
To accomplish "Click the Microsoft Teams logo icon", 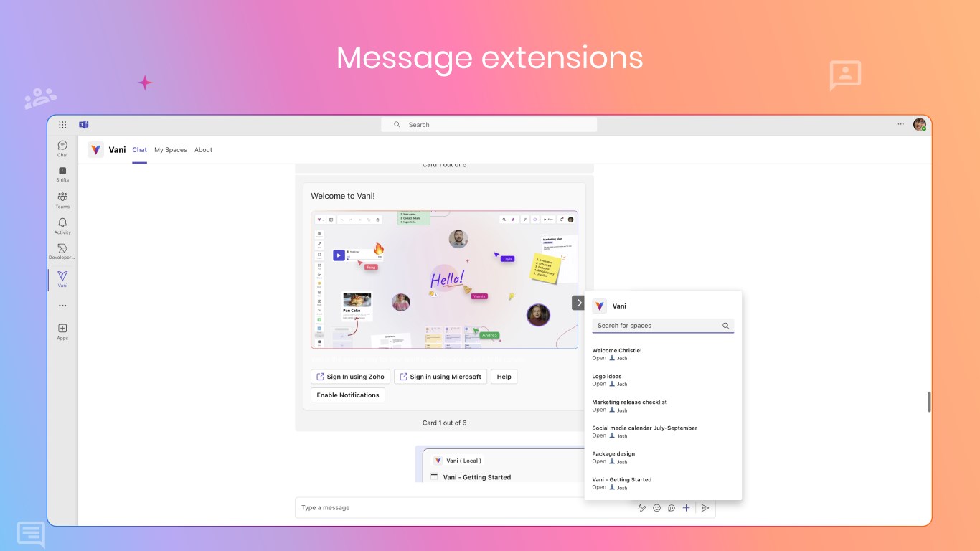I will point(84,125).
